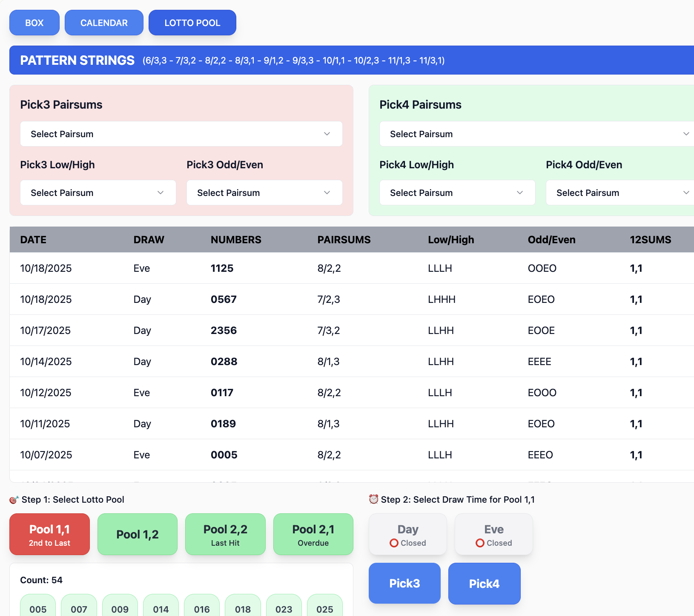Open the LOTTO POOL tab
This screenshot has height=616, width=694.
[192, 23]
